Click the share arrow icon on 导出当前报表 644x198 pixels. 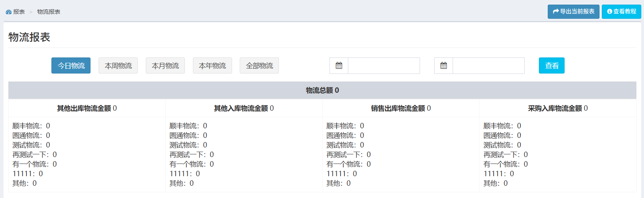(x=555, y=11)
